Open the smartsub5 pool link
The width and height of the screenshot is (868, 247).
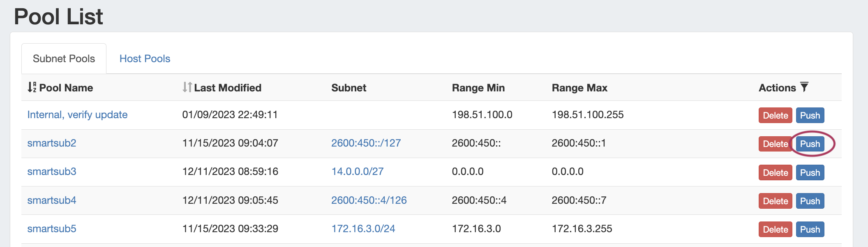pos(52,229)
